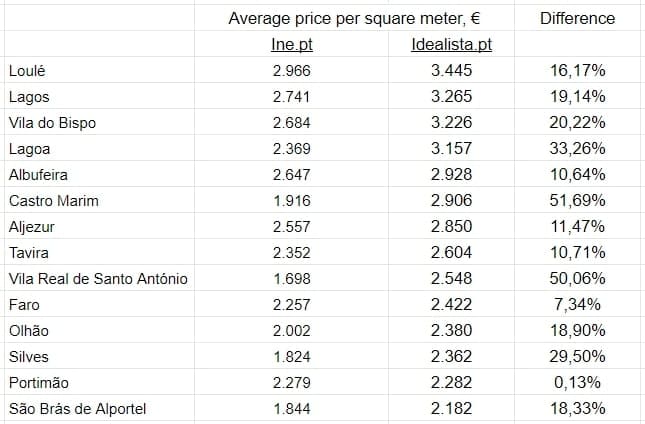This screenshot has width=645, height=424.
Task: Select the Difference column header cell
Action: [577, 19]
